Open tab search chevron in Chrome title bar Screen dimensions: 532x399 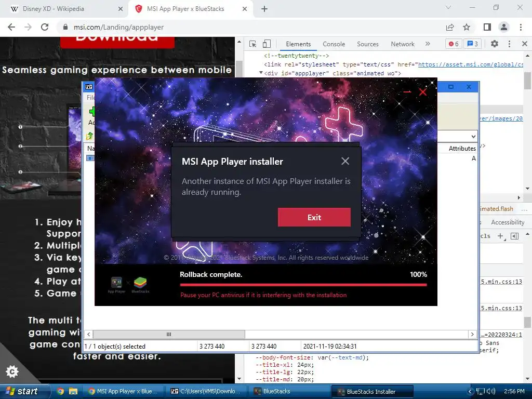tap(448, 7)
